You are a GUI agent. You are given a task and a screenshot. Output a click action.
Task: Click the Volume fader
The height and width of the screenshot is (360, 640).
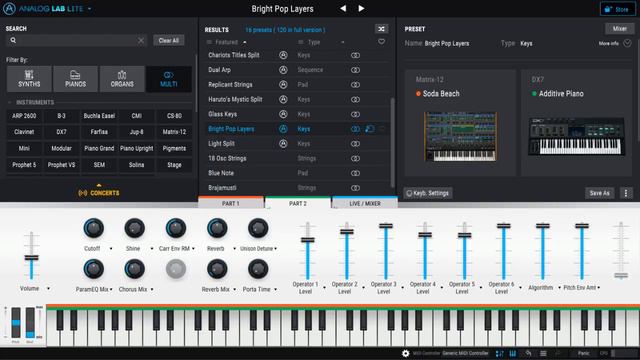(31, 258)
